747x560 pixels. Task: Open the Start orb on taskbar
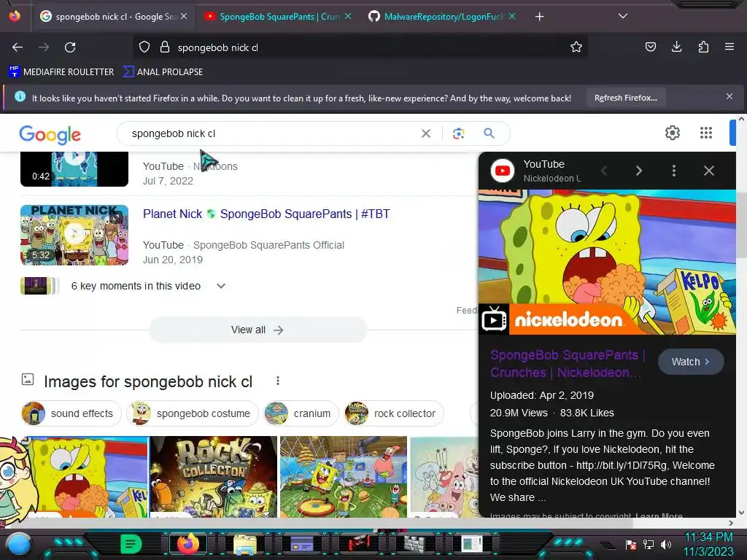pos(19,544)
